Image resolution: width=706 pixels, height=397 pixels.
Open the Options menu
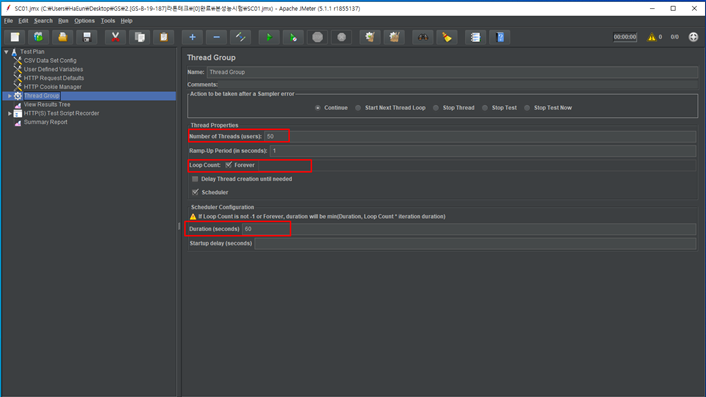pyautogui.click(x=84, y=21)
